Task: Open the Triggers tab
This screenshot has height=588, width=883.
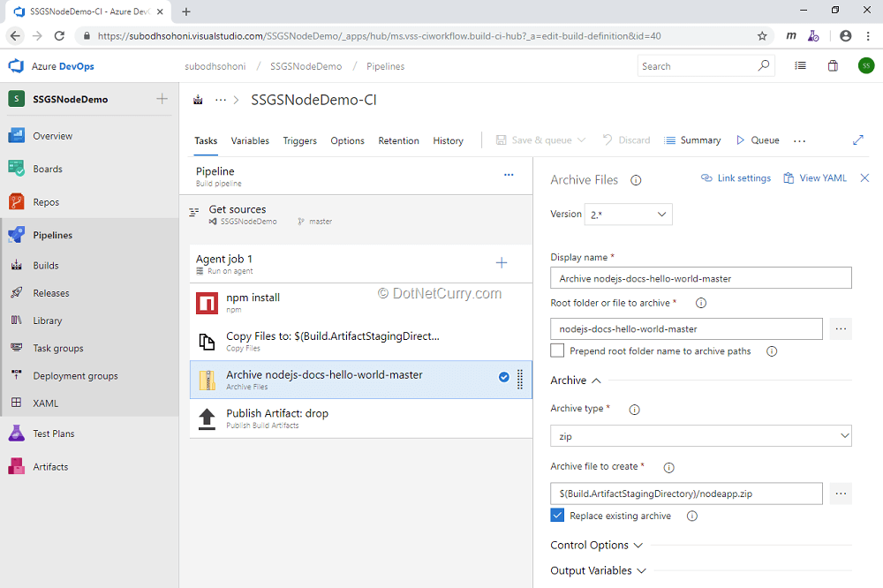Action: [299, 140]
